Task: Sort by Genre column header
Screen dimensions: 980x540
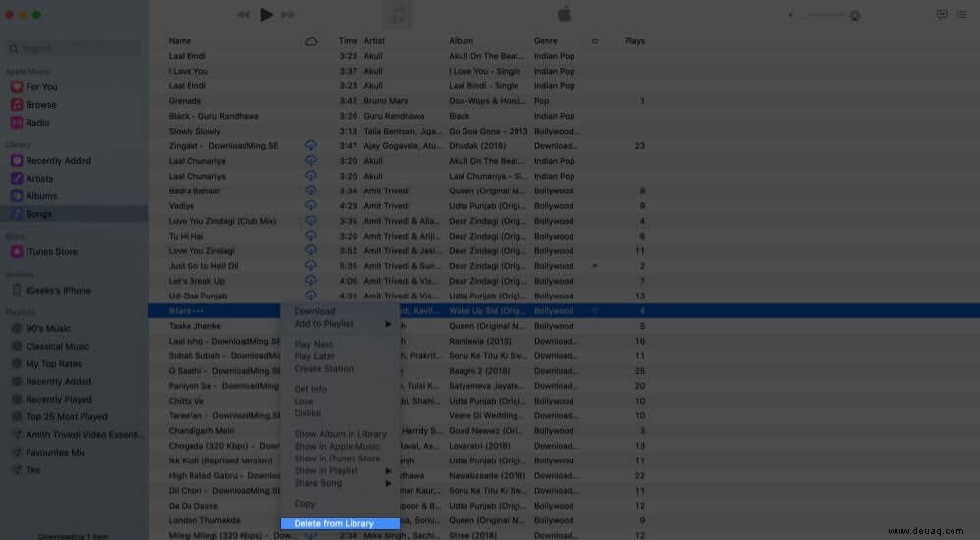Action: (x=546, y=41)
